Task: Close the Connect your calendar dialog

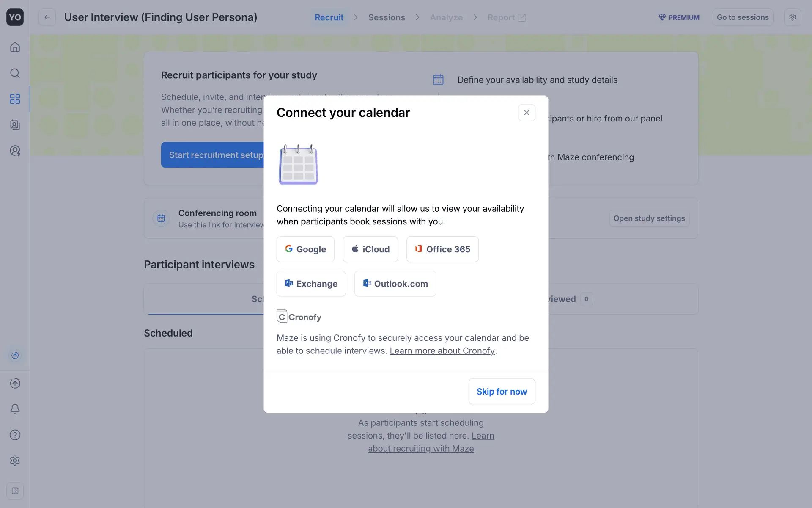Action: [527, 113]
